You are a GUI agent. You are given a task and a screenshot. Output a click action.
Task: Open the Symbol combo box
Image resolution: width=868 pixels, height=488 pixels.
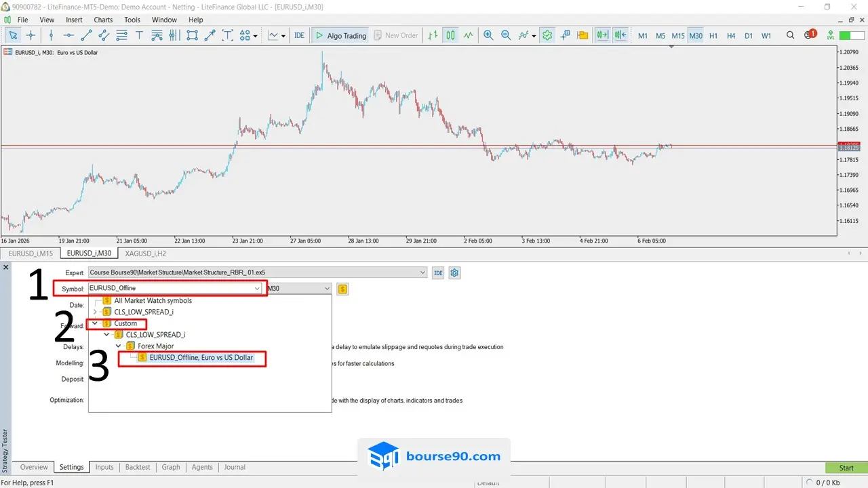click(175, 288)
